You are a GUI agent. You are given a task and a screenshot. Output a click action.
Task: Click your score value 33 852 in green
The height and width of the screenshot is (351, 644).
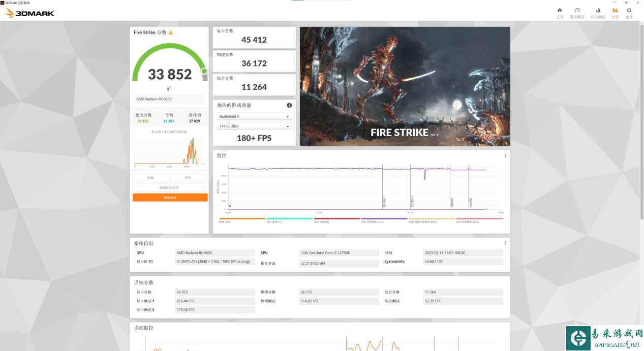tap(143, 121)
